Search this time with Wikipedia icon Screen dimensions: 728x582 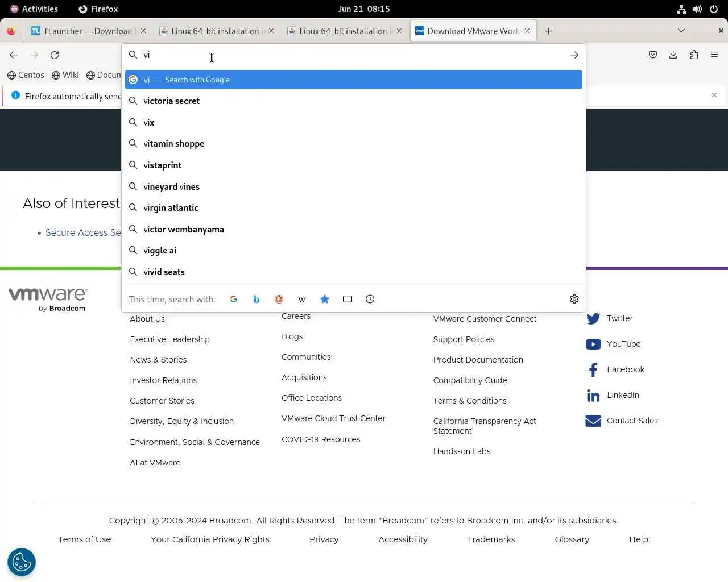(302, 299)
